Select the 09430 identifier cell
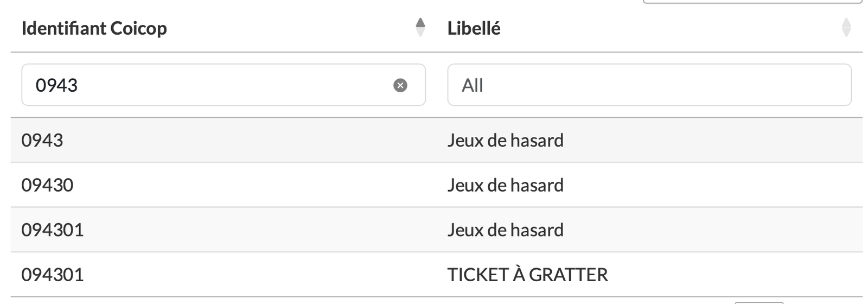 pyautogui.click(x=47, y=185)
